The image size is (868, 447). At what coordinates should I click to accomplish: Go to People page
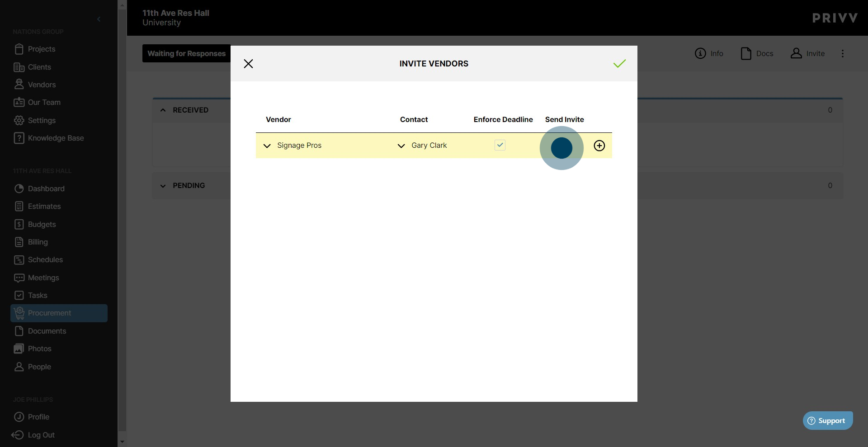[x=39, y=367]
